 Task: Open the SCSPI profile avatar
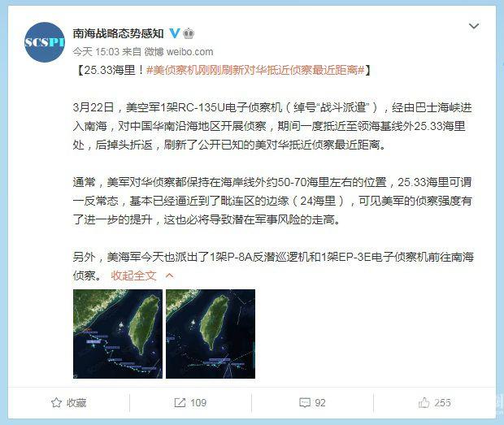click(x=45, y=42)
